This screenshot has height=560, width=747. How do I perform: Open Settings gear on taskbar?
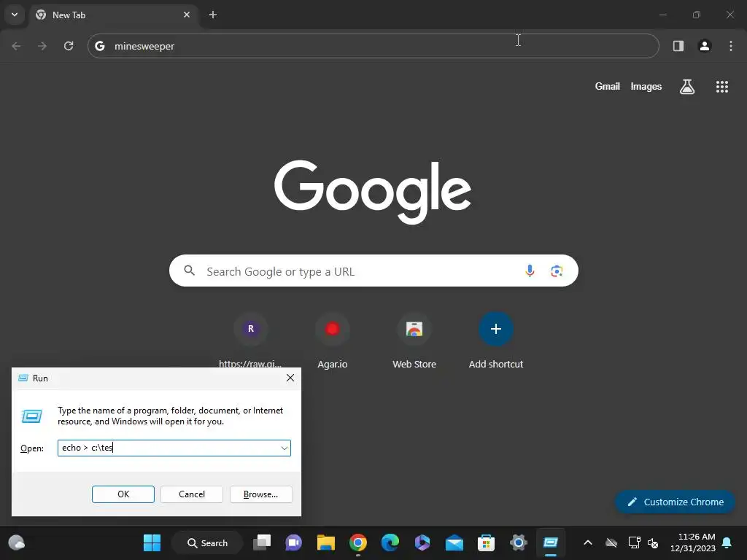click(519, 542)
